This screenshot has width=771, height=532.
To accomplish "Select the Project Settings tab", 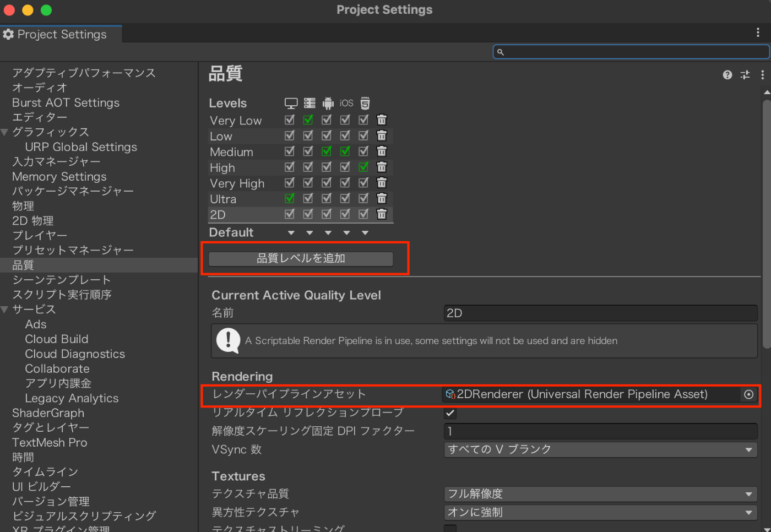I will coord(61,34).
